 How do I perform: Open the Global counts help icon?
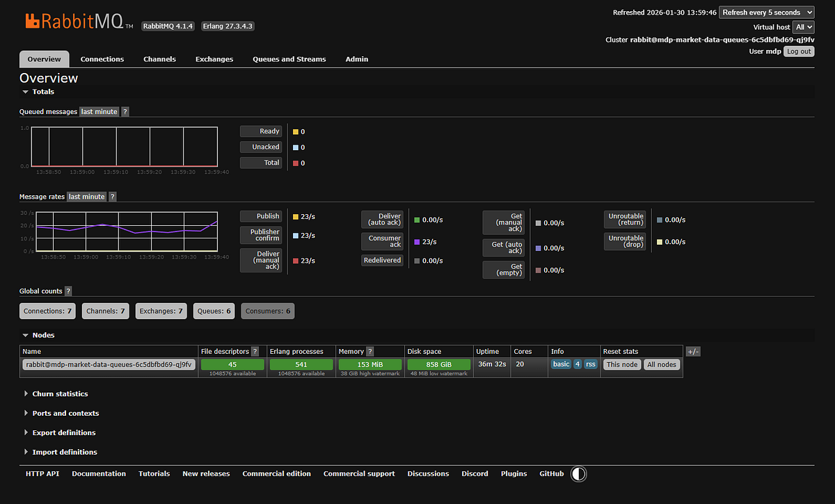[68, 291]
